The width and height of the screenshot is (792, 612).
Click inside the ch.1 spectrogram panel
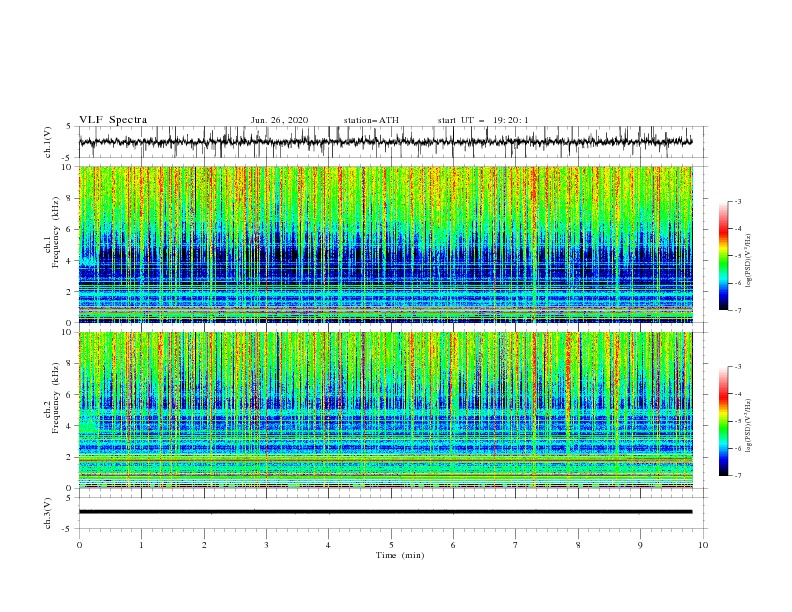[x=385, y=244]
